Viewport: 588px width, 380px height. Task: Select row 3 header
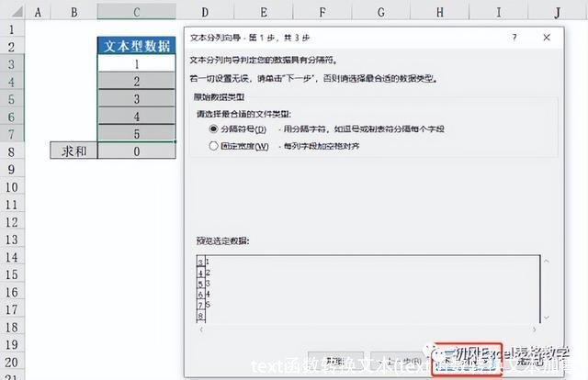pos(12,64)
